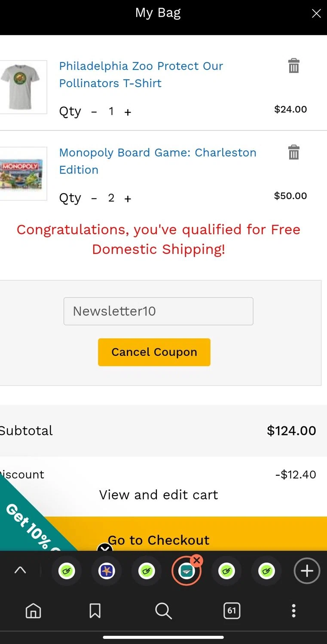Expand the tab strip with up chevron
327x644 pixels.
20,570
